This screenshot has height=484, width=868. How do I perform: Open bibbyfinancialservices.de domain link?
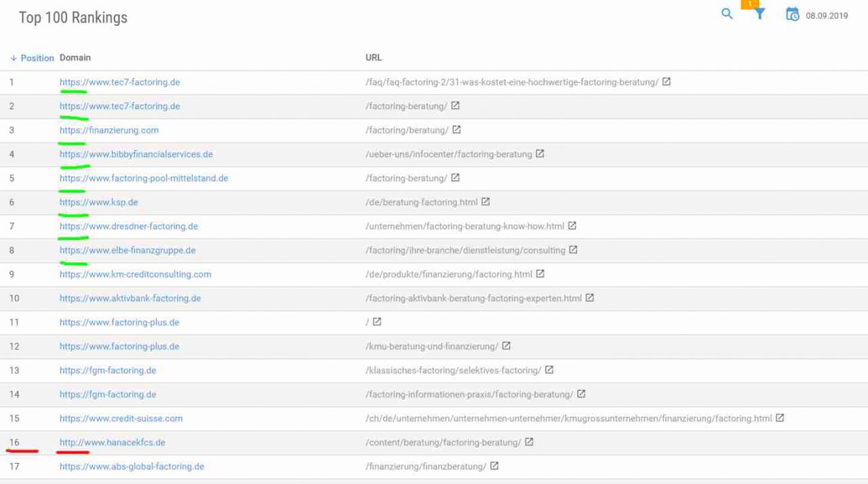[x=136, y=154]
